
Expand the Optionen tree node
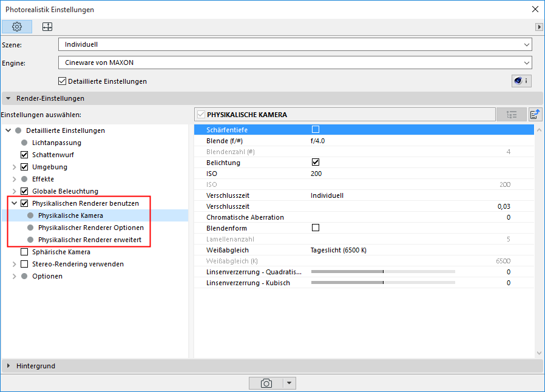click(14, 276)
